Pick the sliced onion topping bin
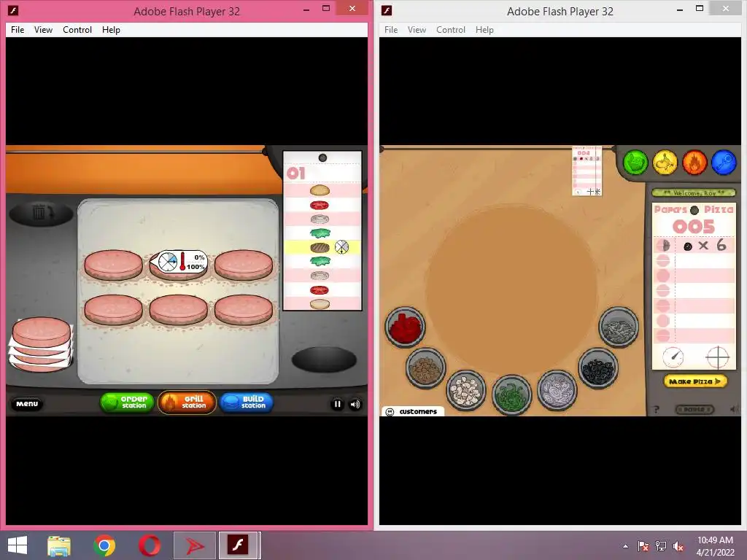Viewport: 747px width, 560px height. (x=557, y=391)
